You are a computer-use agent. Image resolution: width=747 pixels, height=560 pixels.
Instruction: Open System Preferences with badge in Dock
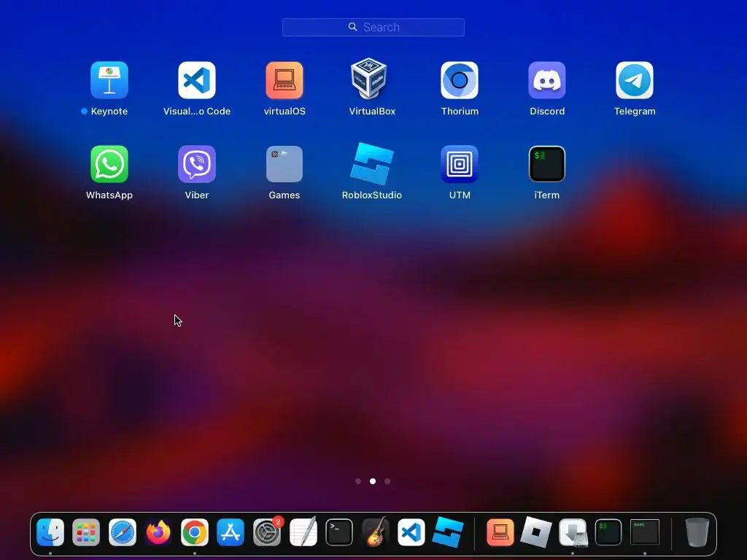[267, 532]
